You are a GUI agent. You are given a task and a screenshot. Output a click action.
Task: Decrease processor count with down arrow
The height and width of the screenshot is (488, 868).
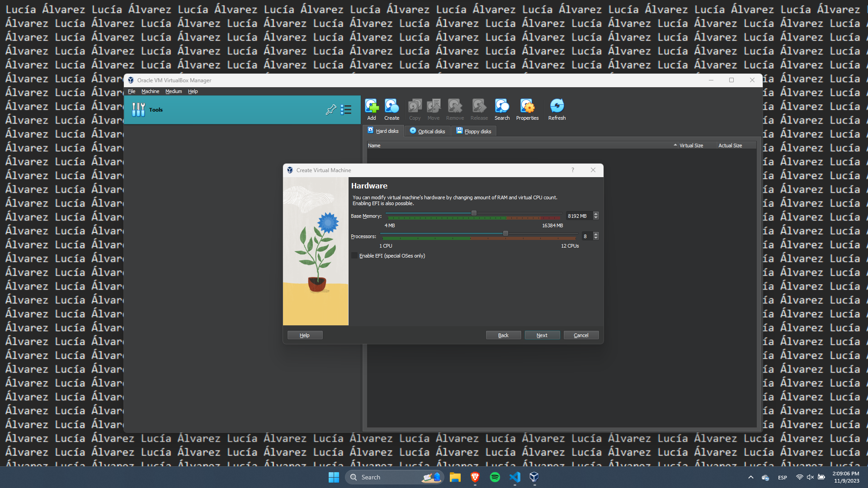point(596,238)
